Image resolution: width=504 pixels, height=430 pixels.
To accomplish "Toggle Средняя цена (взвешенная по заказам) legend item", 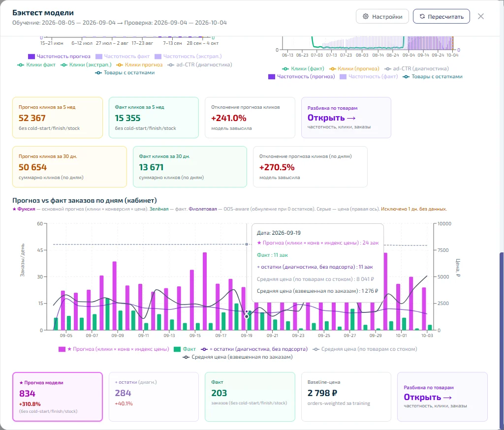I will click(x=238, y=357).
